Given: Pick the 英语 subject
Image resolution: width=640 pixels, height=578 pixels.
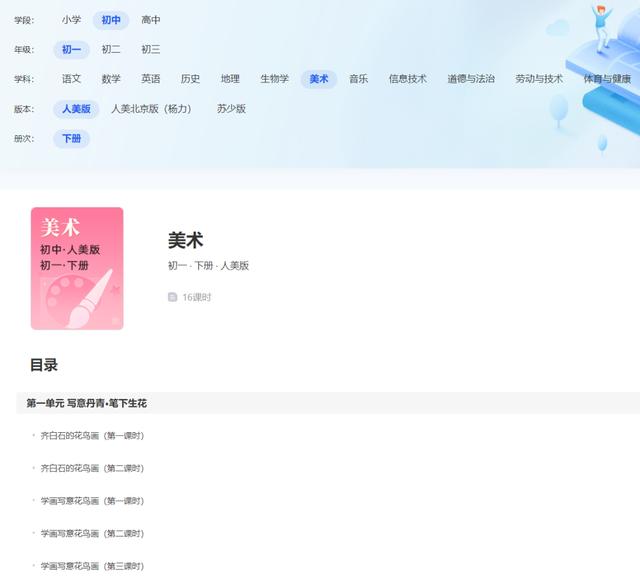Looking at the screenshot, I should (151, 79).
